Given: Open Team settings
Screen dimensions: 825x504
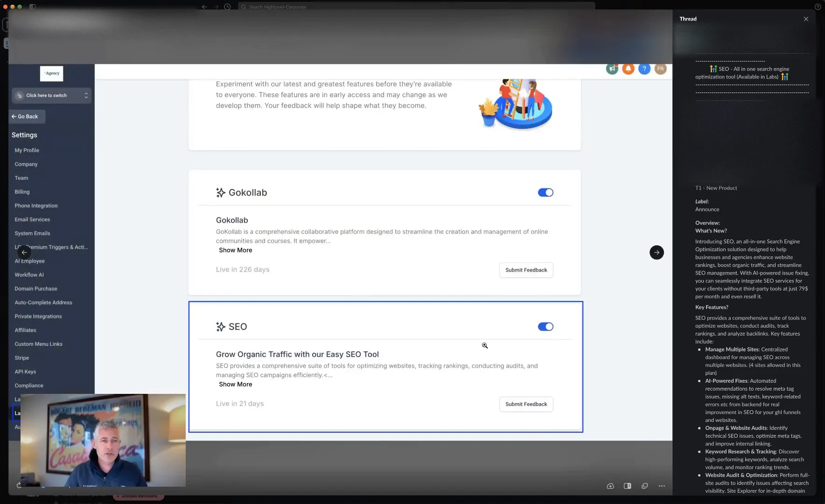Looking at the screenshot, I should click(21, 178).
